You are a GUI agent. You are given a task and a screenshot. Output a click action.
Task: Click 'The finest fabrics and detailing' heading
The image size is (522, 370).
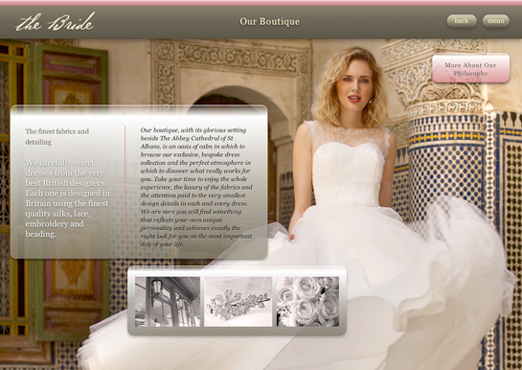click(57, 137)
